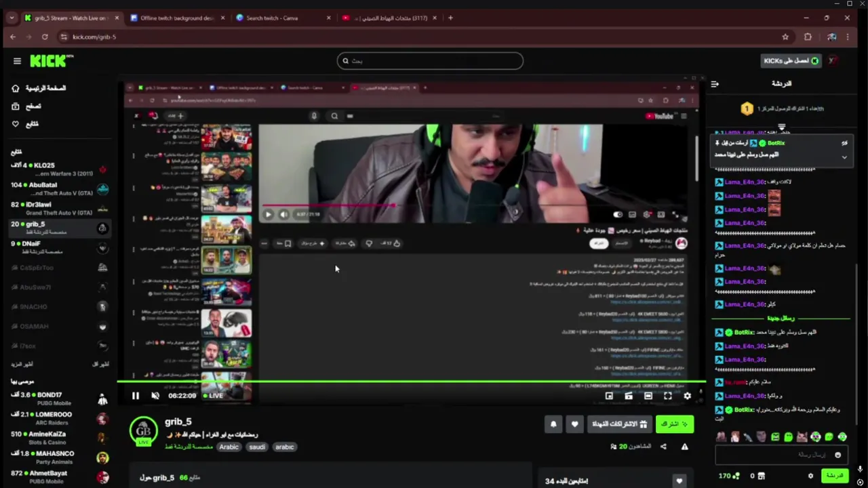
Task: Share the stream via share icon
Action: point(663,447)
